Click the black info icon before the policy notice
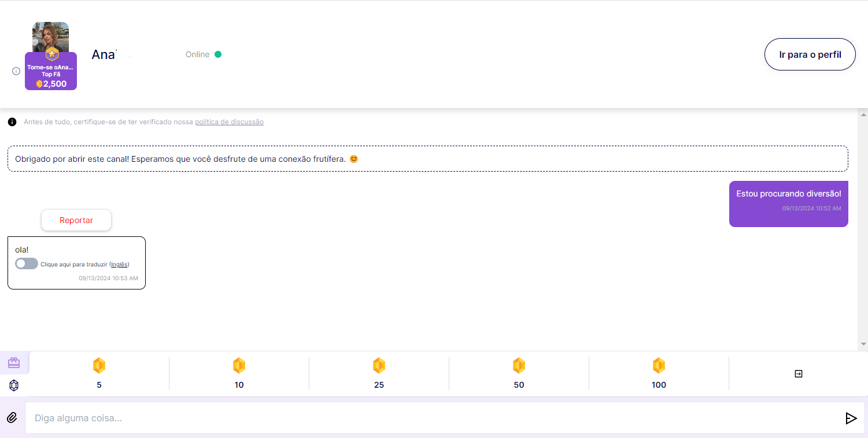The width and height of the screenshot is (868, 438). pos(12,122)
